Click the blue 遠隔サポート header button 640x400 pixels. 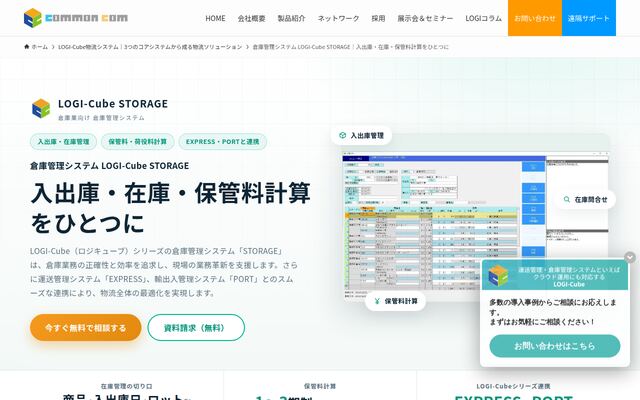coord(589,18)
